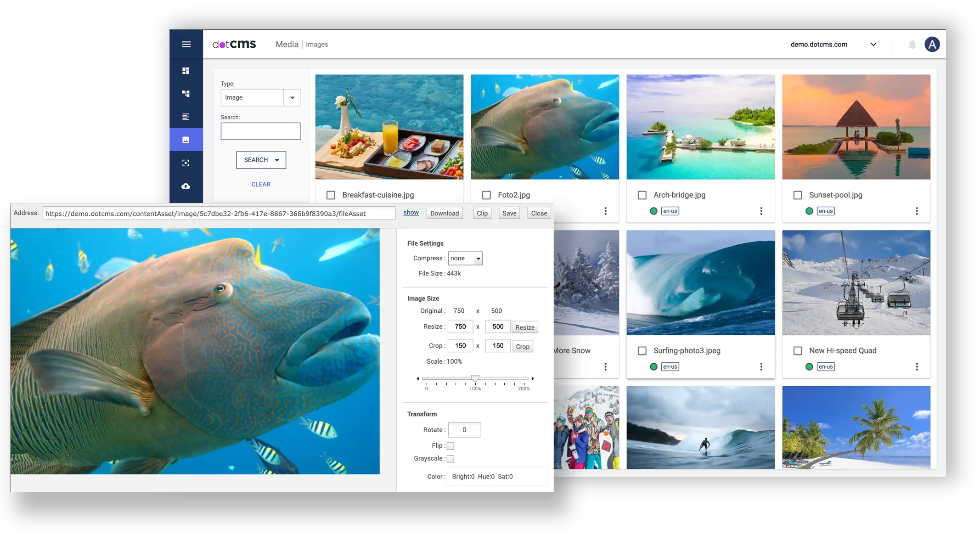This screenshot has height=535, width=980.
Task: Click the CLEAR link
Action: click(x=261, y=184)
